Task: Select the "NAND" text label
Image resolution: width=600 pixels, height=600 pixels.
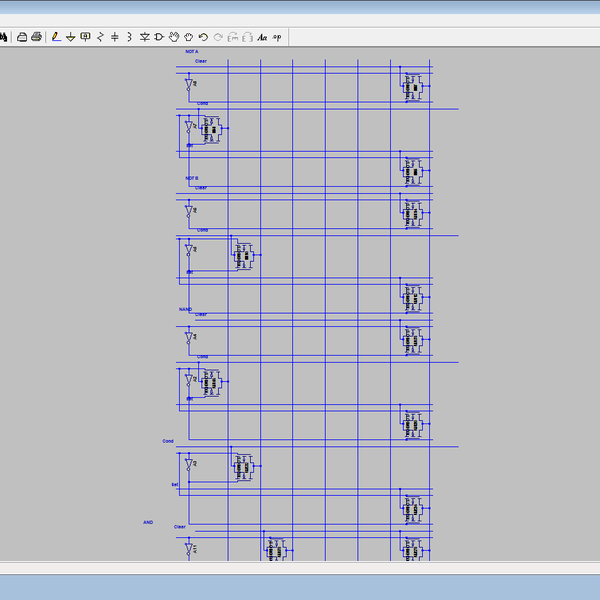Action: tap(185, 310)
